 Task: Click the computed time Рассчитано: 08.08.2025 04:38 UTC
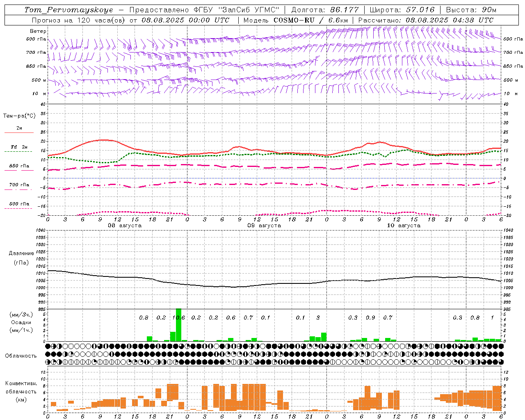point(426,20)
